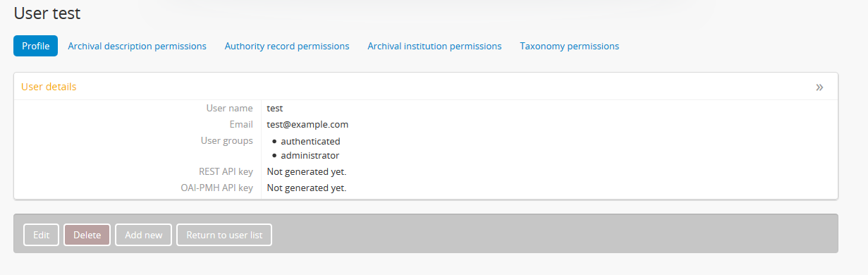Click the Add new button
This screenshot has width=868, height=275.
click(x=144, y=235)
